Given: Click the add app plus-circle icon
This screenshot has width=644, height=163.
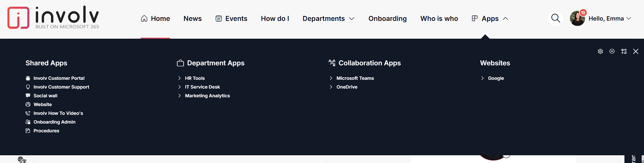Looking at the screenshot, I should tap(612, 51).
